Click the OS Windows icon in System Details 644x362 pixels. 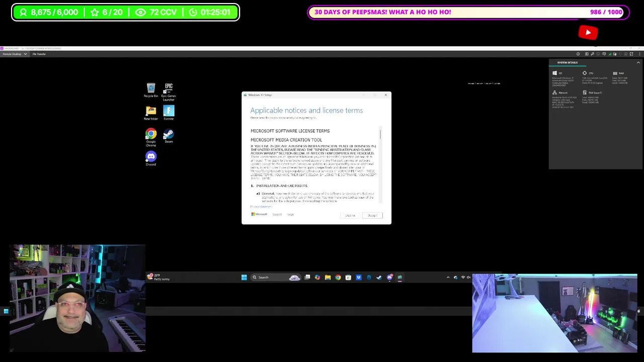(554, 73)
